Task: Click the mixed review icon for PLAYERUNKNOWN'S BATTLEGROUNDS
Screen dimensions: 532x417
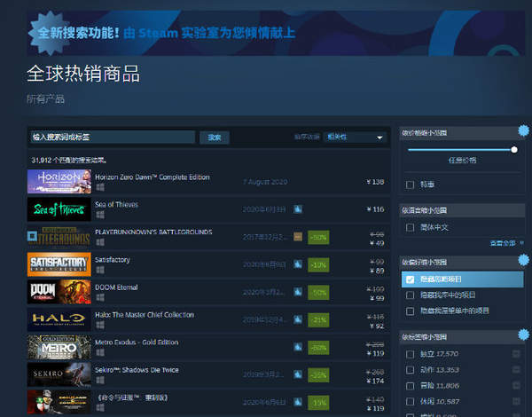Action: click(298, 237)
